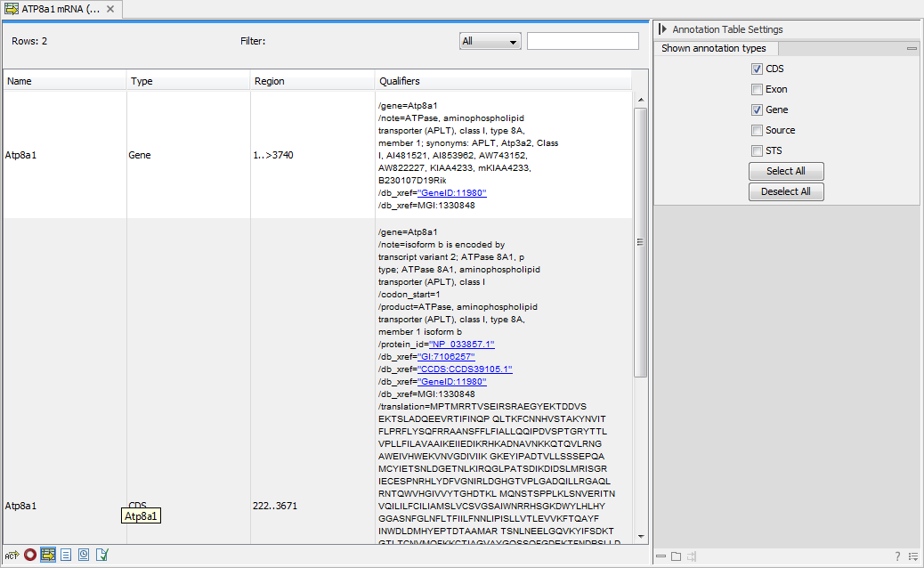
Task: Open GeneID:11980 link in Gene row
Action: coord(452,192)
